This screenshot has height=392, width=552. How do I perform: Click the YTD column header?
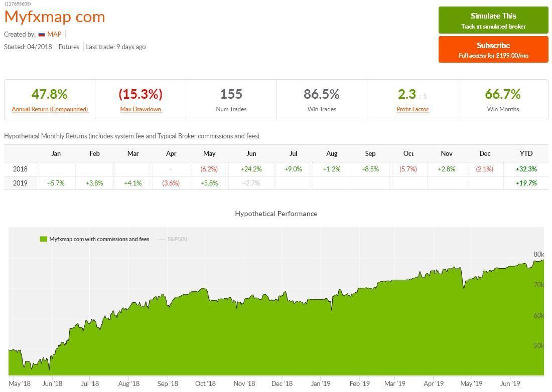click(526, 153)
